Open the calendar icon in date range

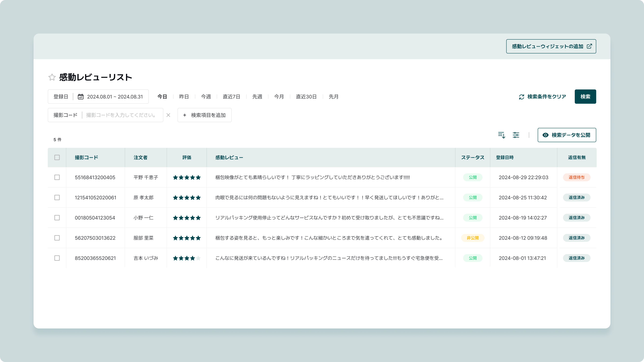tap(80, 97)
